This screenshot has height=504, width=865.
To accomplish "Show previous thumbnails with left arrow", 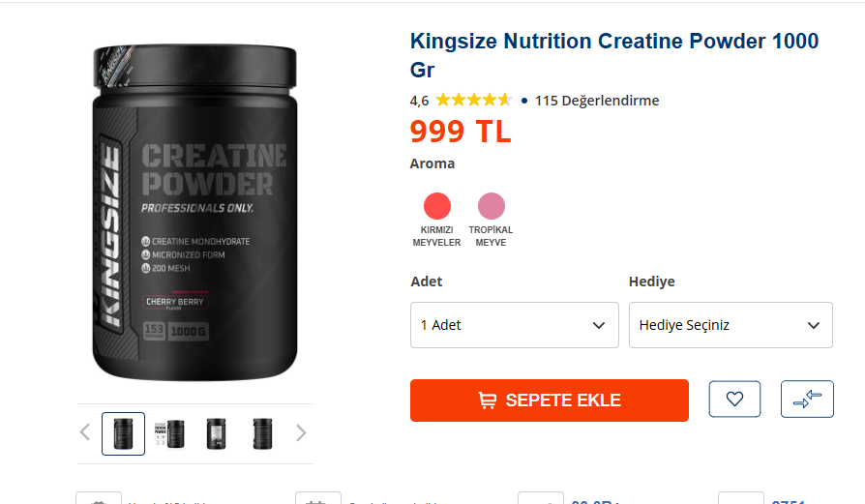I will (x=85, y=432).
